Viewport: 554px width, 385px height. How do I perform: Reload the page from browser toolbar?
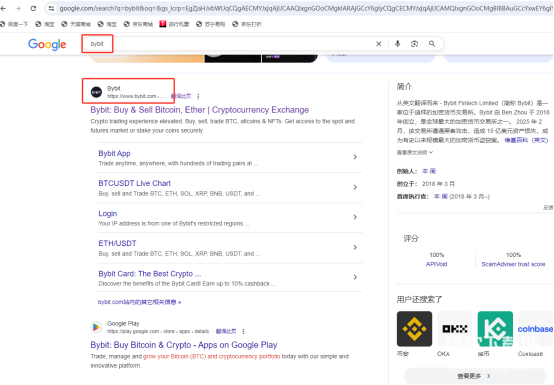pos(33,8)
